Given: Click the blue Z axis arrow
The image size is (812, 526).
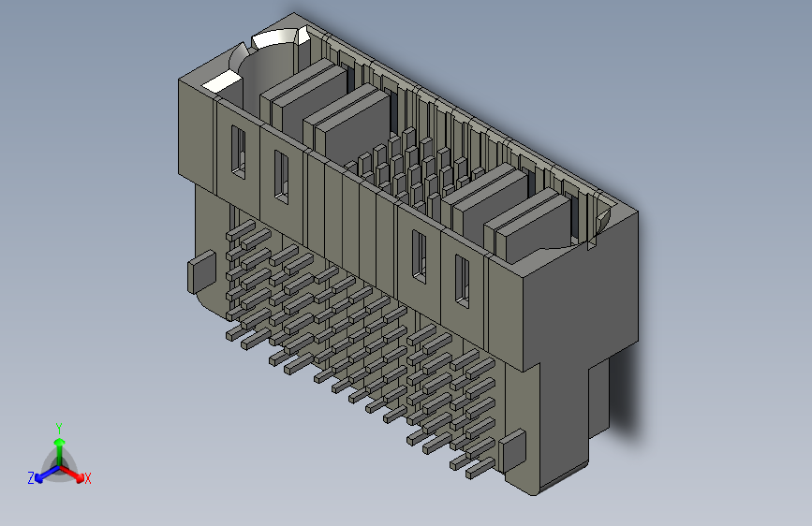Looking at the screenshot, I should [48, 474].
